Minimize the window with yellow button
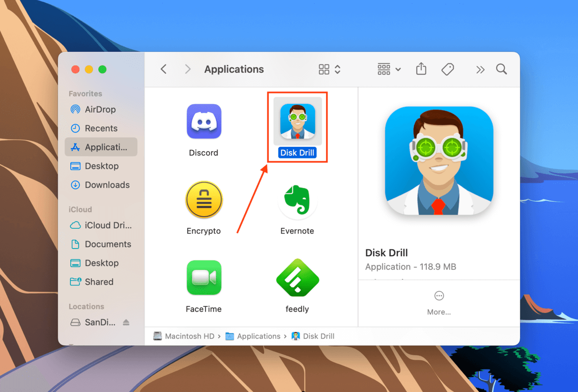Viewport: 578px width, 392px height. coord(89,69)
